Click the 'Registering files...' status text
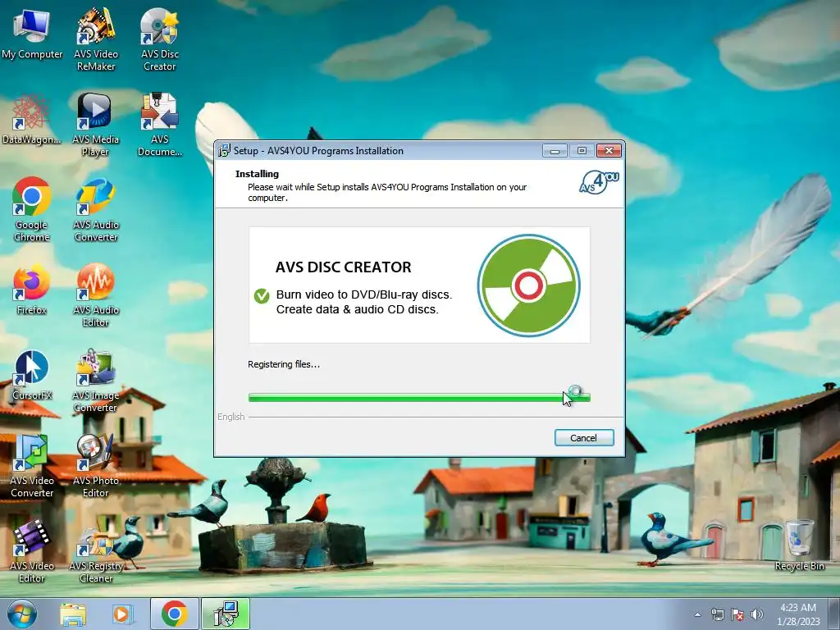 click(284, 364)
